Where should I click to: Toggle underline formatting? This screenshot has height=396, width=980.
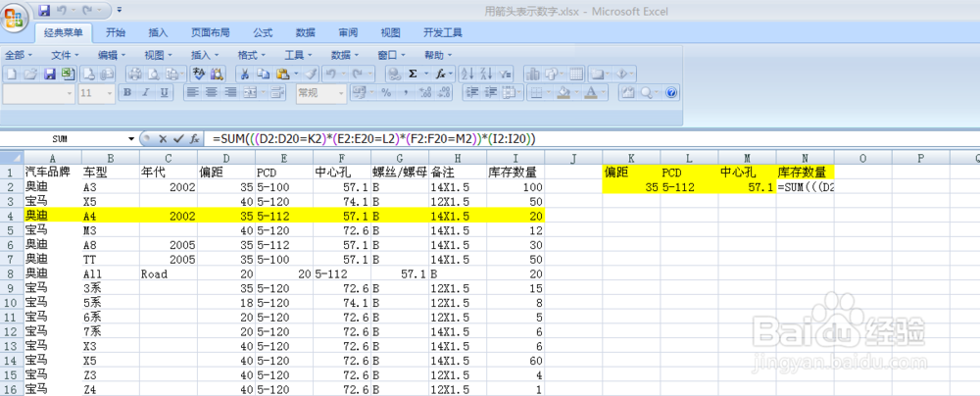(x=164, y=93)
